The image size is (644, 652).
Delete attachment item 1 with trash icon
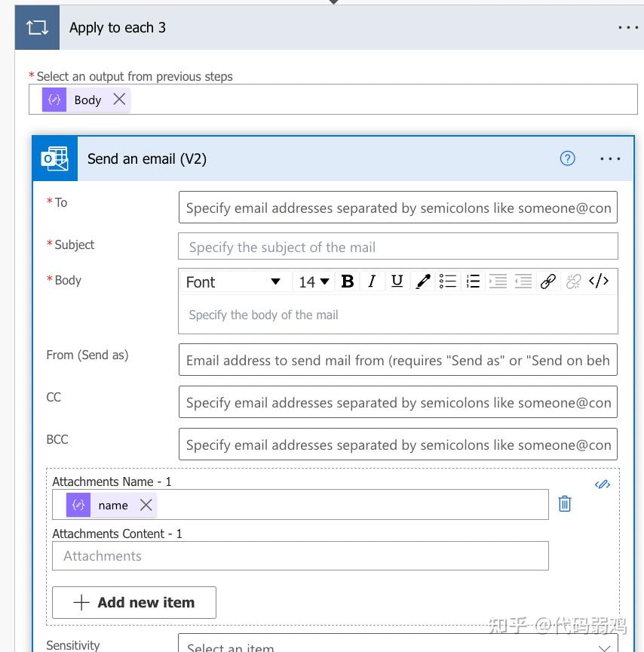[565, 503]
